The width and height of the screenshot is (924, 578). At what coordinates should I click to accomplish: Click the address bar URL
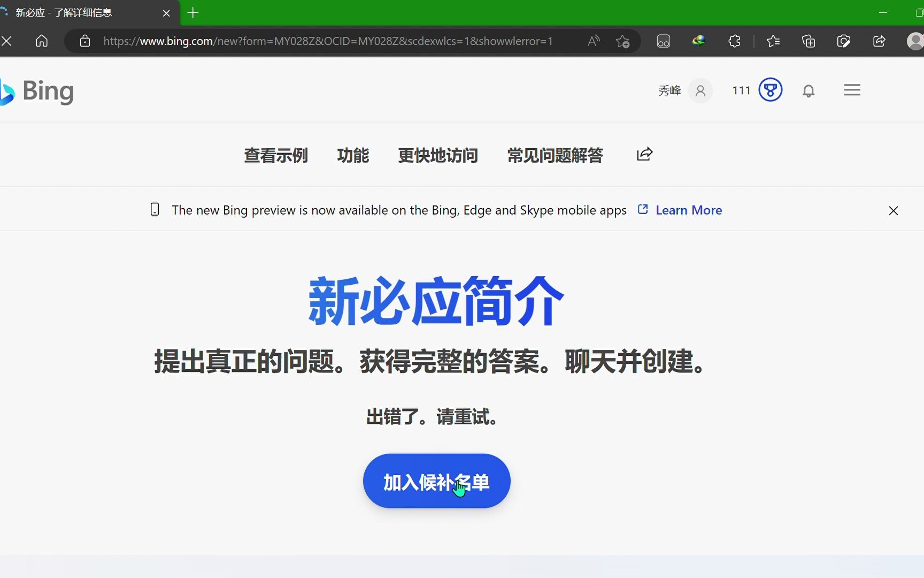328,41
